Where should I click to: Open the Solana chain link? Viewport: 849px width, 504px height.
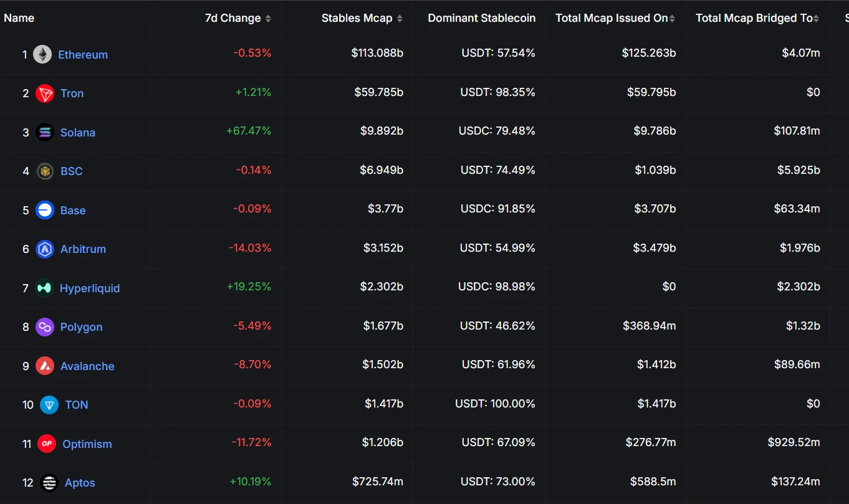point(78,132)
